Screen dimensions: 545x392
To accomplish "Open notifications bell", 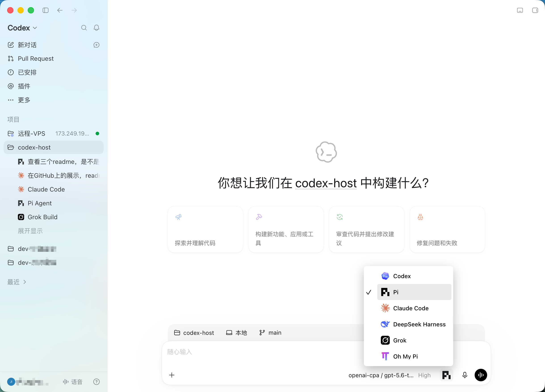I will point(96,28).
